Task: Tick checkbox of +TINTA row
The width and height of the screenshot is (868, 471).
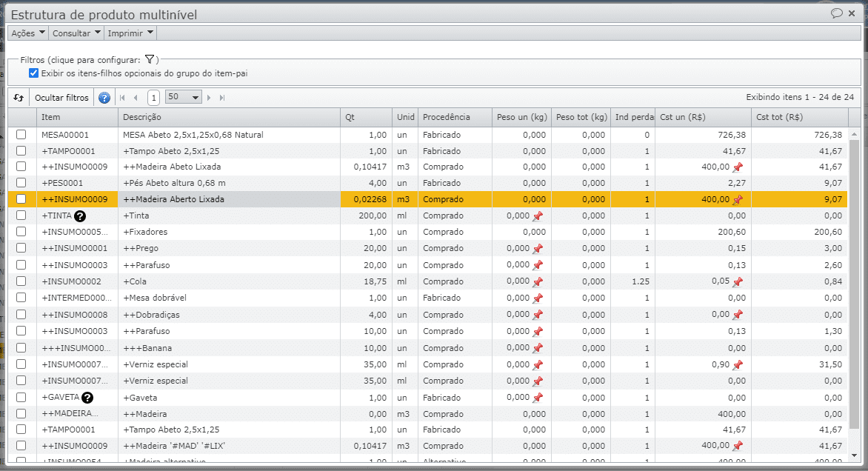Action: [x=21, y=216]
